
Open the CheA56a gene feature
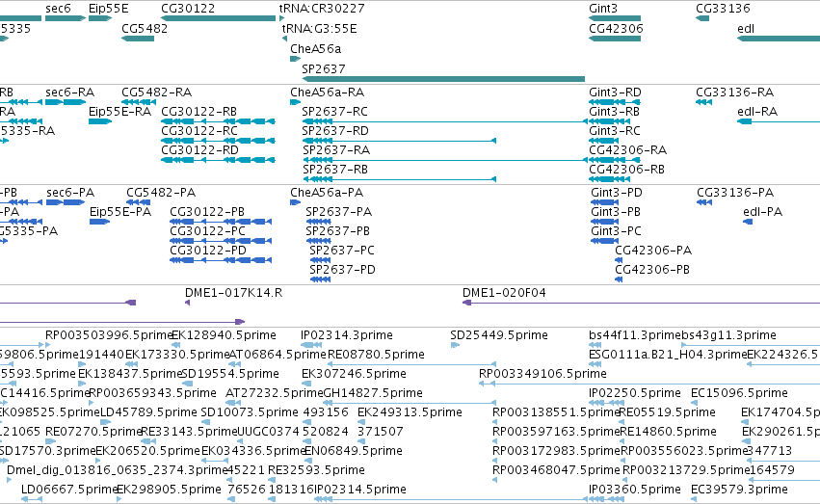click(x=295, y=59)
